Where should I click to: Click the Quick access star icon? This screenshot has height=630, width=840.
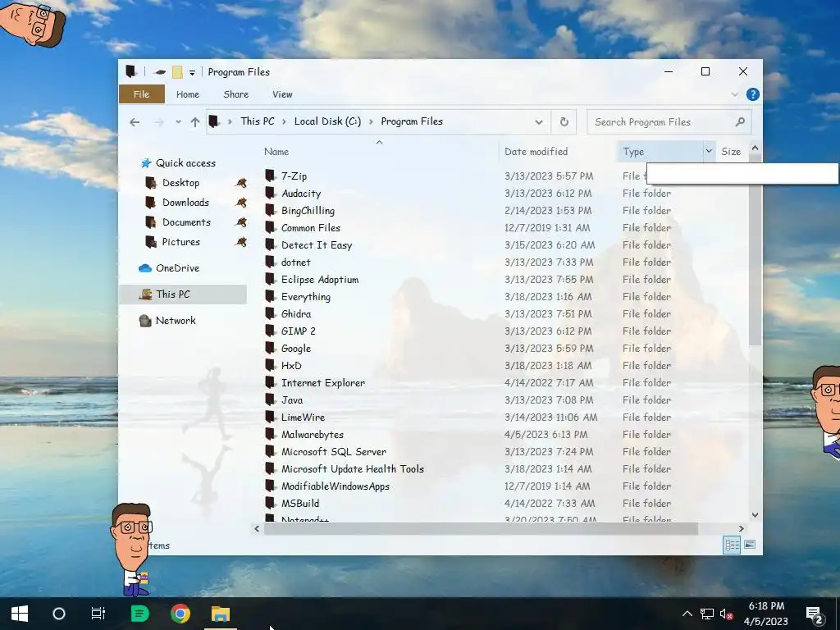[146, 163]
